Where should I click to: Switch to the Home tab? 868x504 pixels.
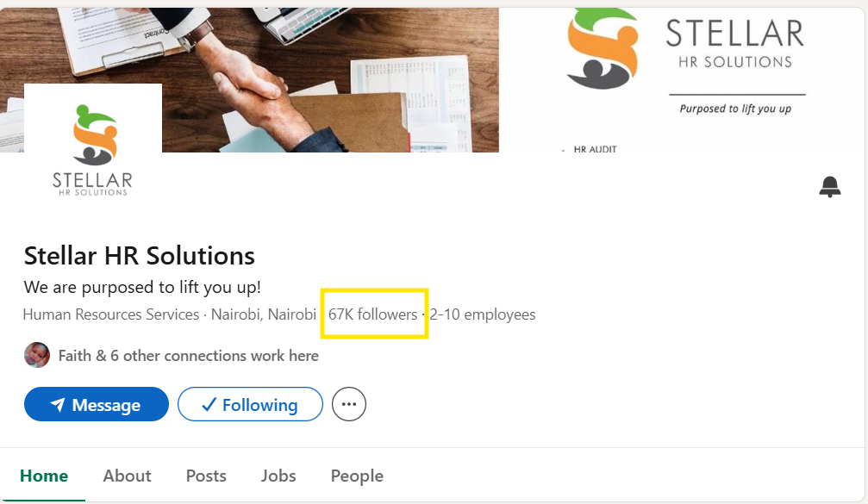(x=43, y=476)
